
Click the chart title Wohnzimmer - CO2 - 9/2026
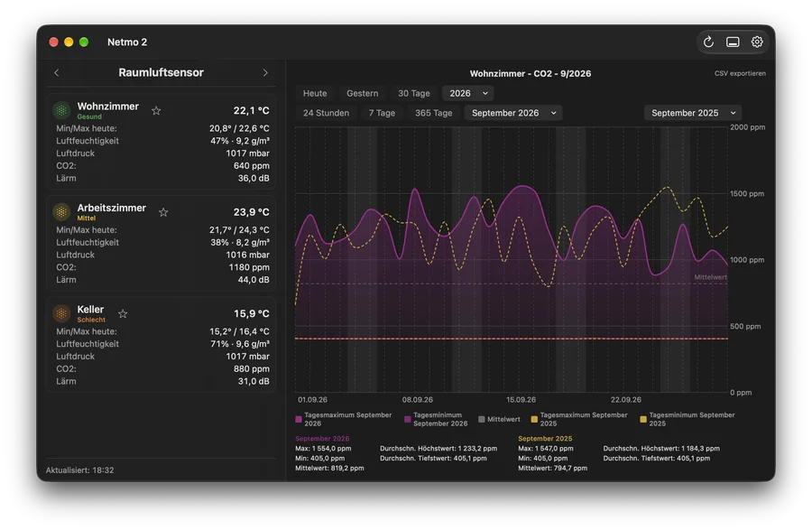coord(531,73)
